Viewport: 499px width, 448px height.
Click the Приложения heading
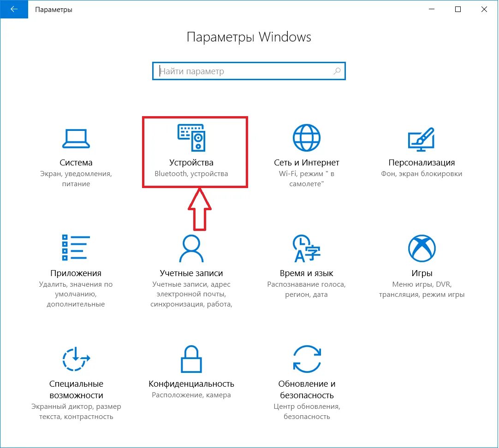(76, 273)
